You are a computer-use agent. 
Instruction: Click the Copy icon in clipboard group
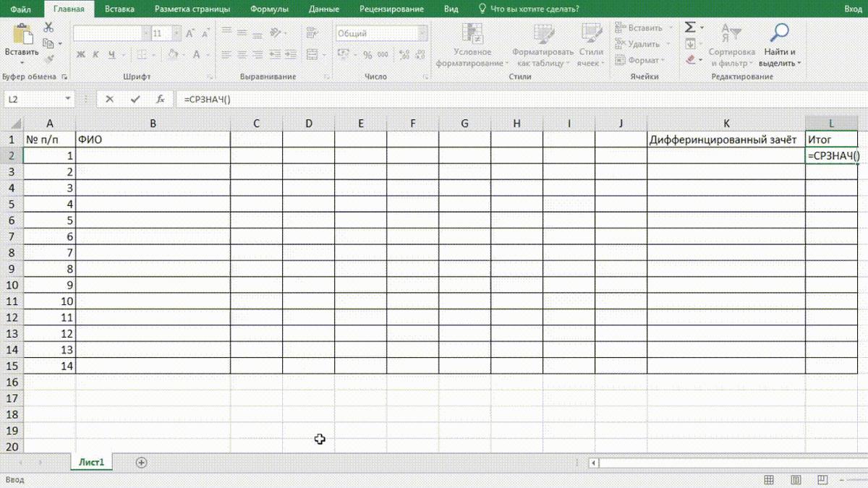(x=48, y=43)
